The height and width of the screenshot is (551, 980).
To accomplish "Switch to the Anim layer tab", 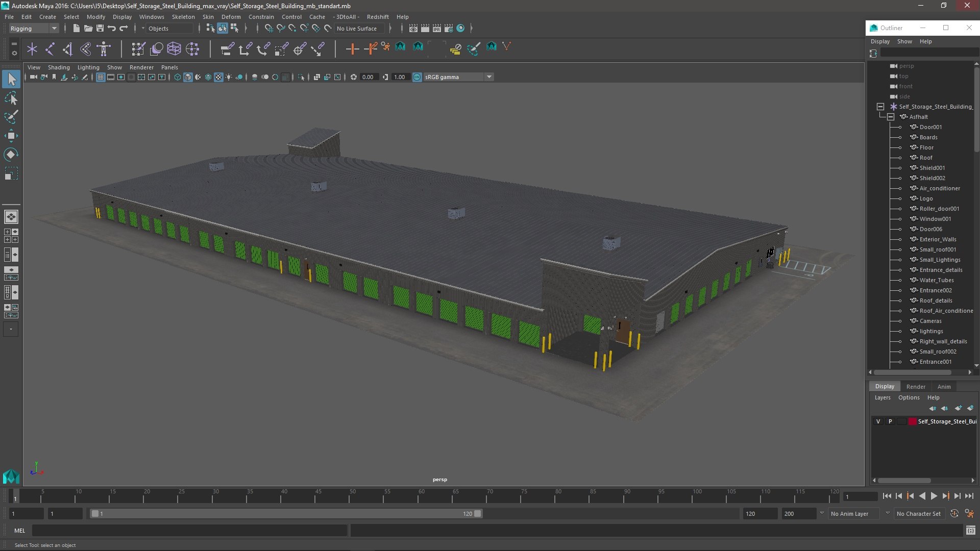I will 944,387.
